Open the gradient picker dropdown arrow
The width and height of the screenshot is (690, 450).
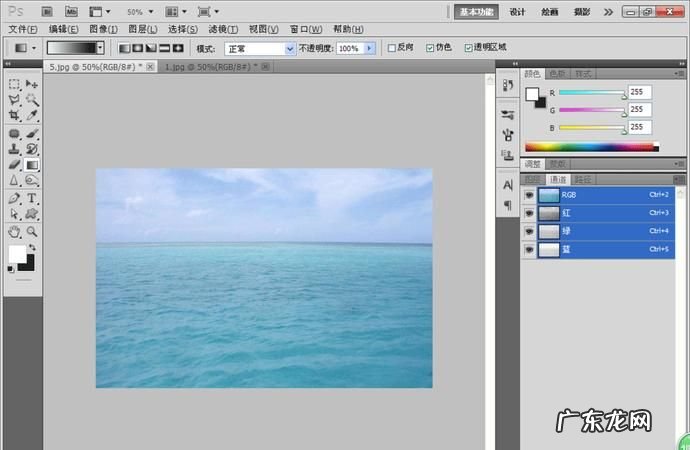[100, 48]
